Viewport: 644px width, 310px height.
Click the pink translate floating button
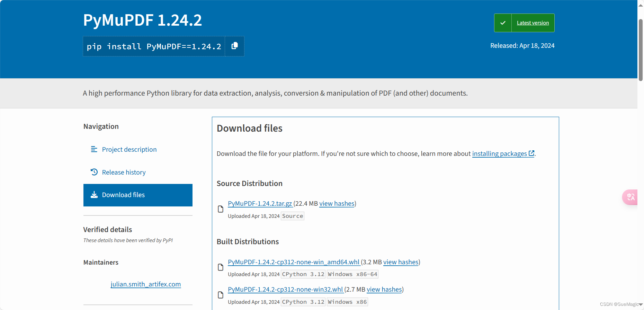click(630, 197)
